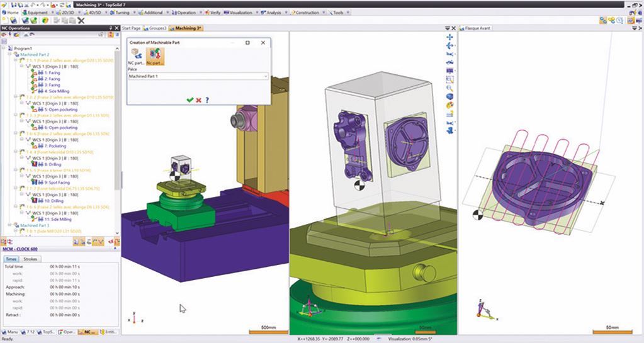Click the black X delete icon in toolbar
The height and width of the screenshot is (343, 644).
click(x=81, y=21)
